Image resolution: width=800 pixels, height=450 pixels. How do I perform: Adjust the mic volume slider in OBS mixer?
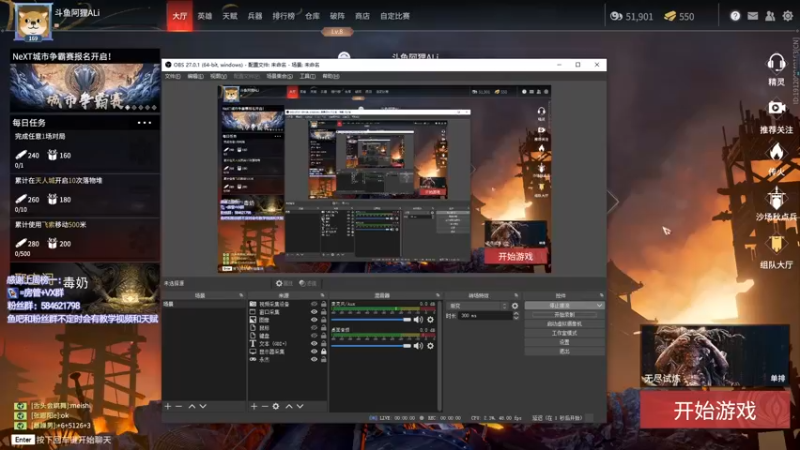click(371, 319)
